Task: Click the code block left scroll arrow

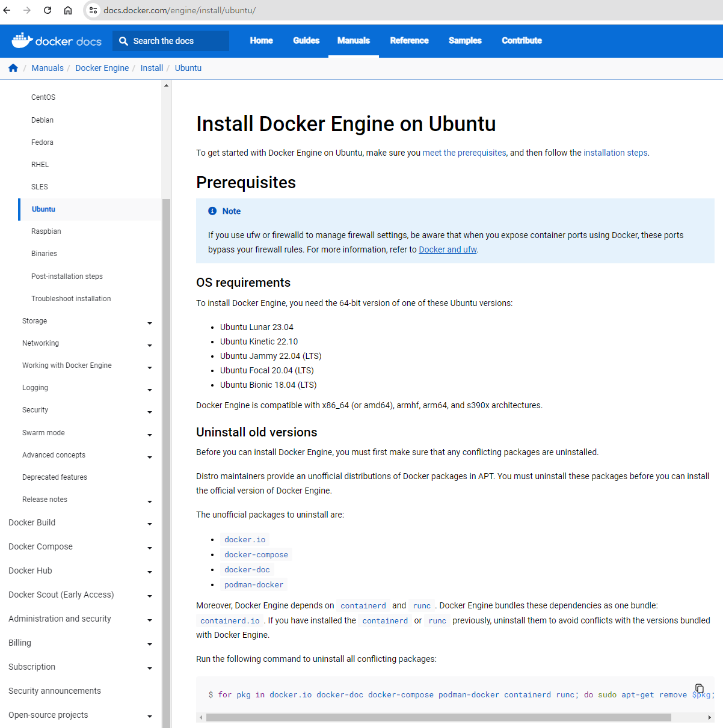Action: (x=201, y=717)
